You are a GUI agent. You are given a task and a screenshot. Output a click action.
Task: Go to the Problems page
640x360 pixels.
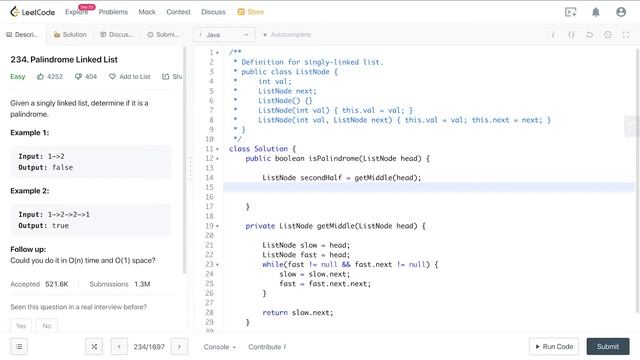113,12
